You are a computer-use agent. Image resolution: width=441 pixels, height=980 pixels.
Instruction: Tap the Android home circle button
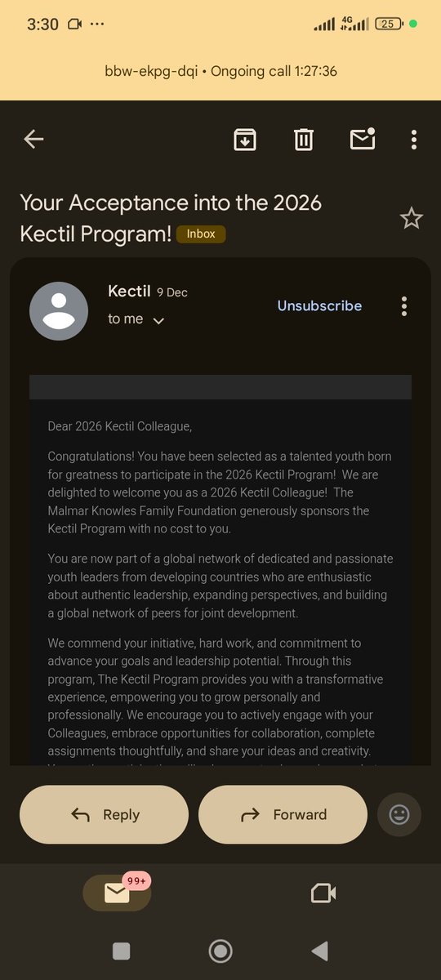[x=220, y=951]
